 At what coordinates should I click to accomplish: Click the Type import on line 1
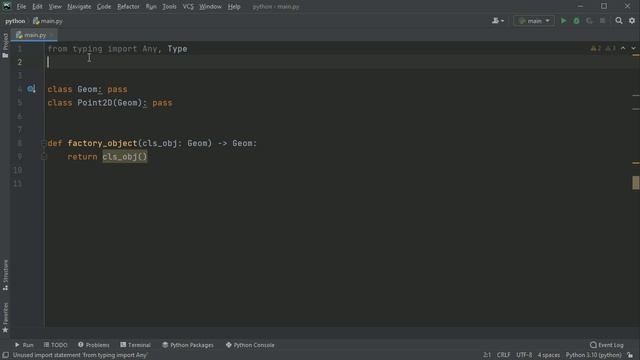click(x=178, y=49)
